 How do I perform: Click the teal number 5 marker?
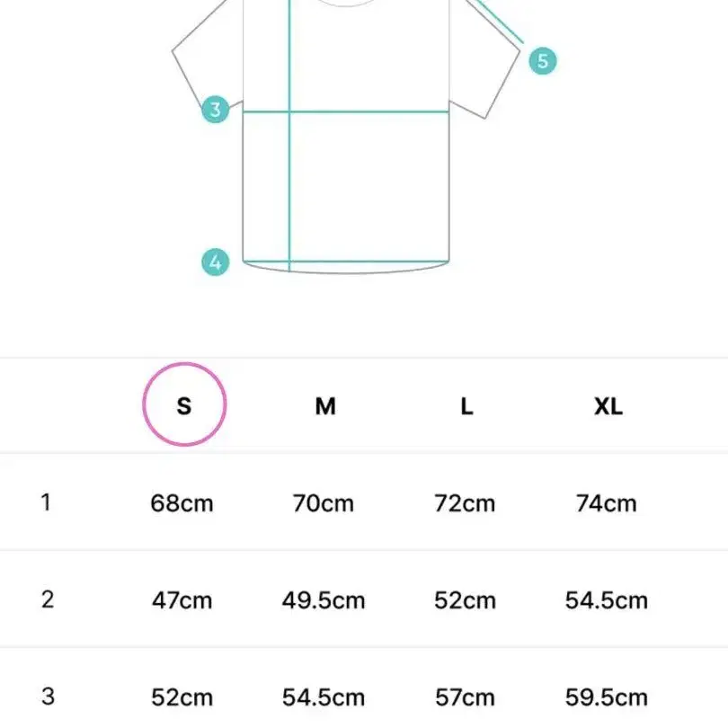click(x=543, y=61)
